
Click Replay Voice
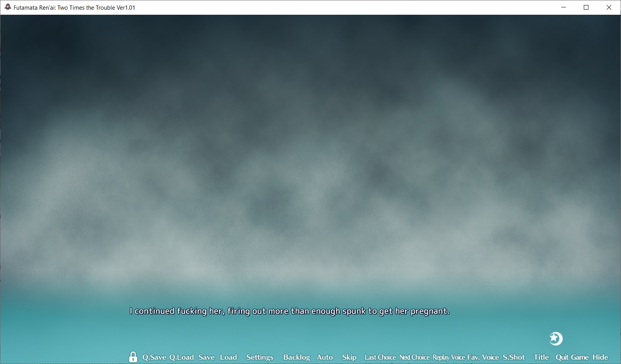pos(449,357)
